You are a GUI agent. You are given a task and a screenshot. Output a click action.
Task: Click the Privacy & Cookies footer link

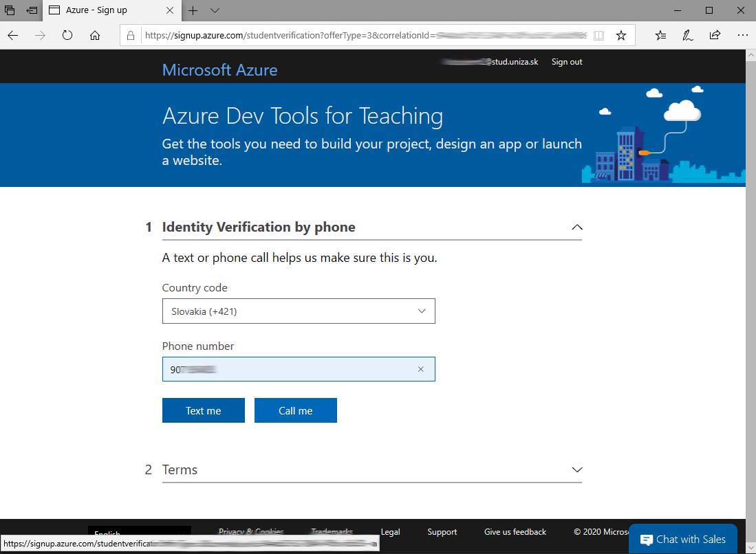pos(250,532)
